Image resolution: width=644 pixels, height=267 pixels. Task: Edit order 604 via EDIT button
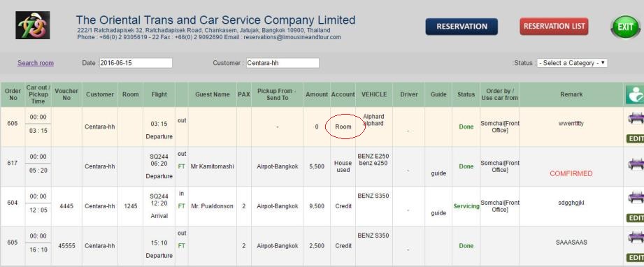[636, 218]
